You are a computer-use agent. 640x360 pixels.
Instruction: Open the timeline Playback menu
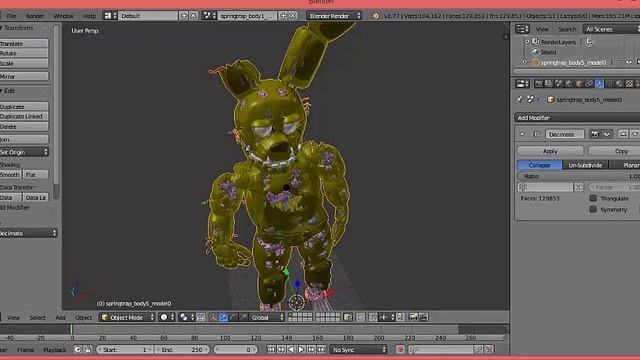pos(55,349)
